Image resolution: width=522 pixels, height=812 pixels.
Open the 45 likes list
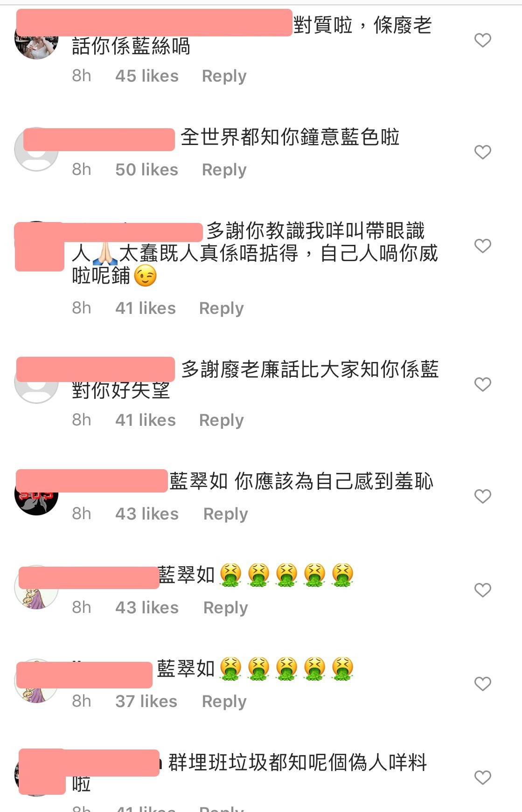[147, 76]
